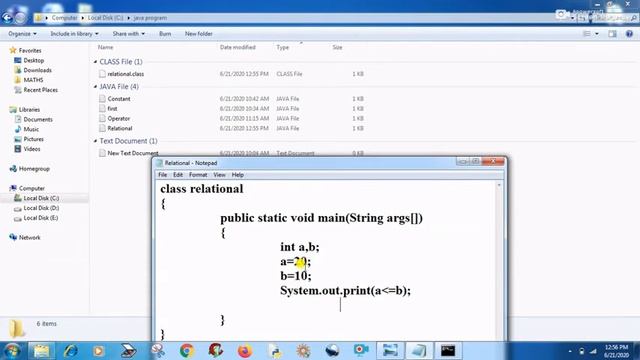Click the Explorer back arrow button
The width and height of the screenshot is (640, 360).
[7, 18]
